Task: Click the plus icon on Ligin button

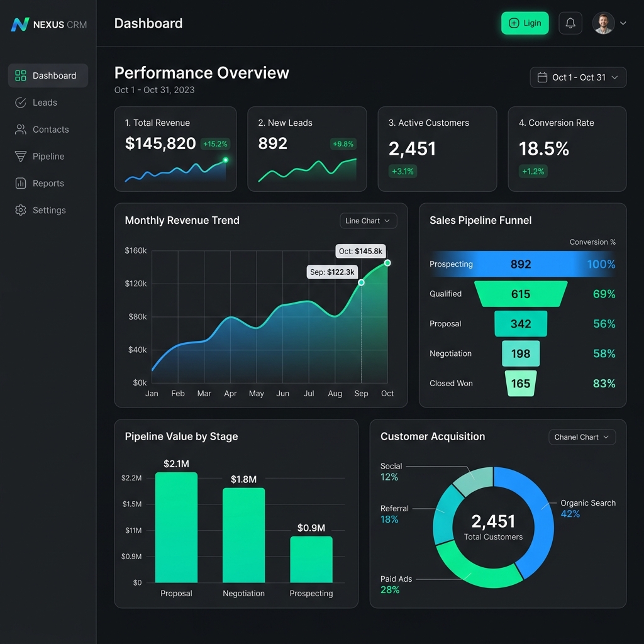Action: 514,23
